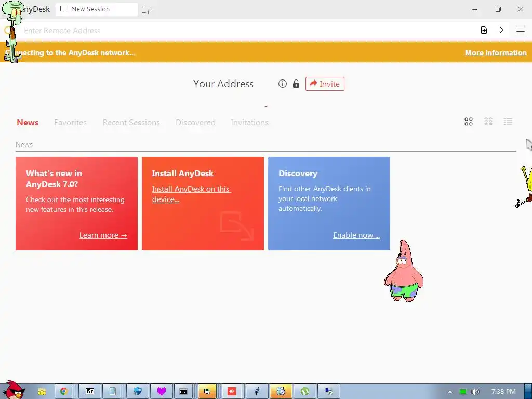Open the Discovered tab
Viewport: 532px width, 399px height.
195,123
